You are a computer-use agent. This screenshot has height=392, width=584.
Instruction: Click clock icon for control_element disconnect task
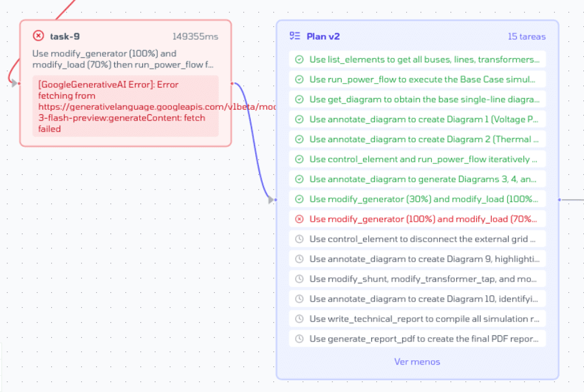coord(299,239)
